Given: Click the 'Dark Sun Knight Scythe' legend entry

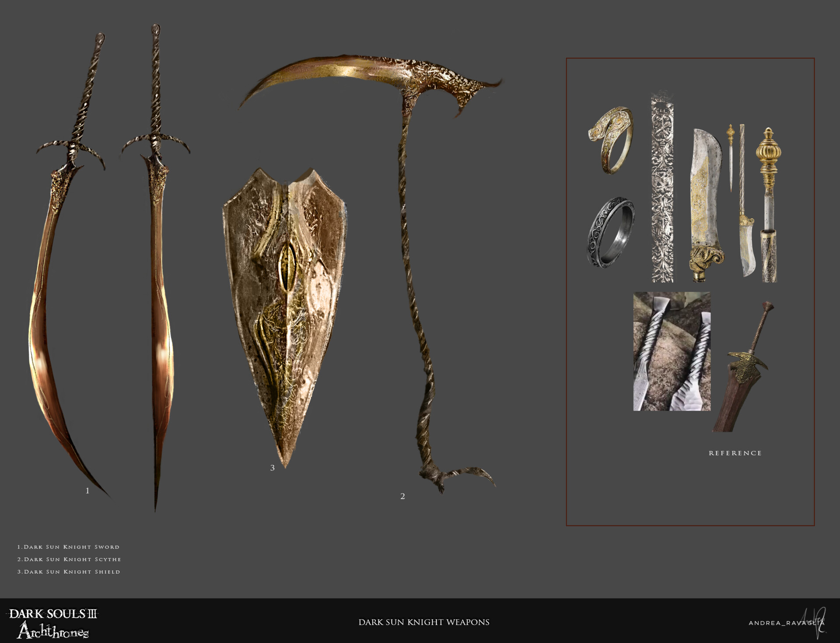Looking at the screenshot, I should (x=69, y=559).
